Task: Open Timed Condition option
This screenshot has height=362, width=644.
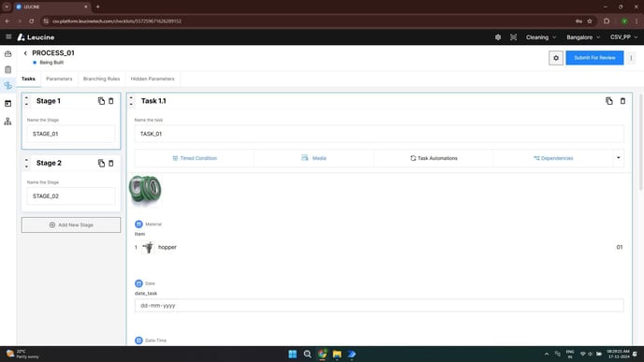Action: (x=195, y=158)
